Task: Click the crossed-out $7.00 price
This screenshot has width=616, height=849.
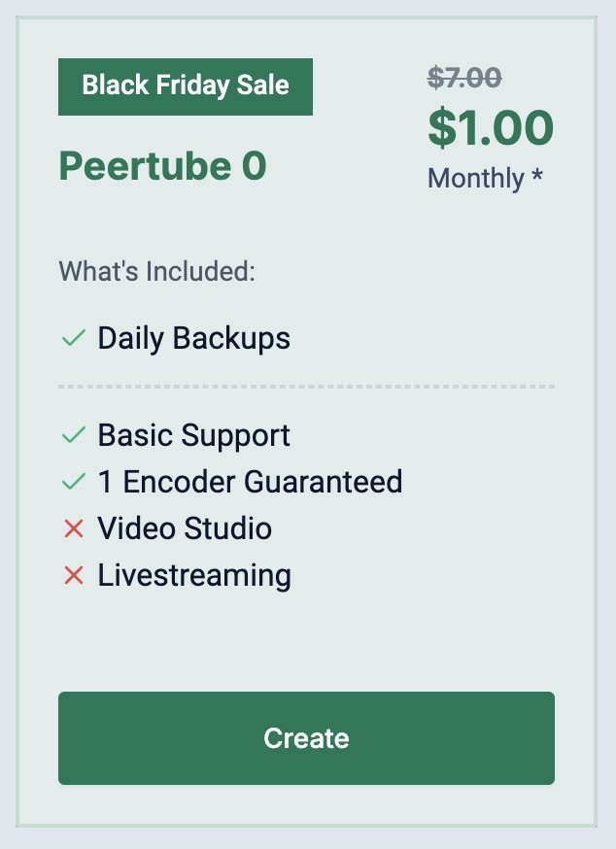Action: (464, 78)
